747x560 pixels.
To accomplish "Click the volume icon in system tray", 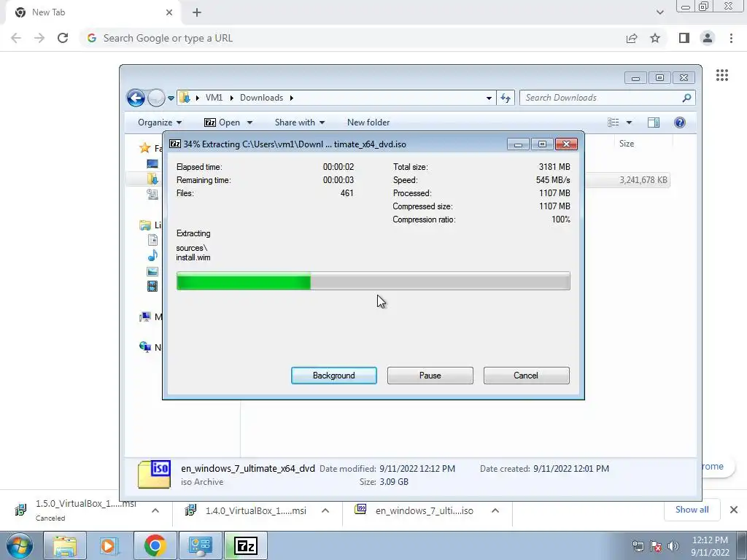I will pos(673,546).
